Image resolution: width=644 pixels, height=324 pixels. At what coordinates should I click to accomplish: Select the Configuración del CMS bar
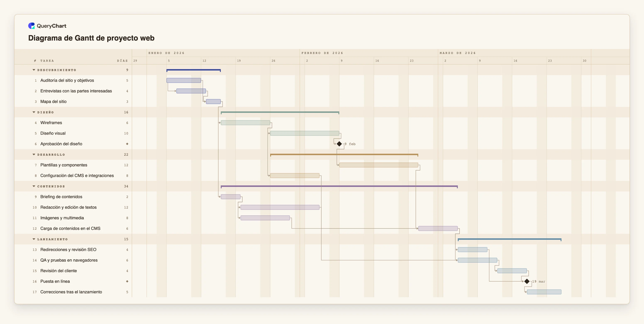(295, 175)
